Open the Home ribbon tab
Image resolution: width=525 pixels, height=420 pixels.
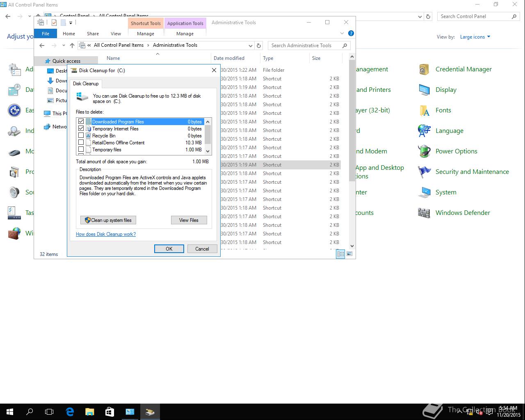(69, 34)
